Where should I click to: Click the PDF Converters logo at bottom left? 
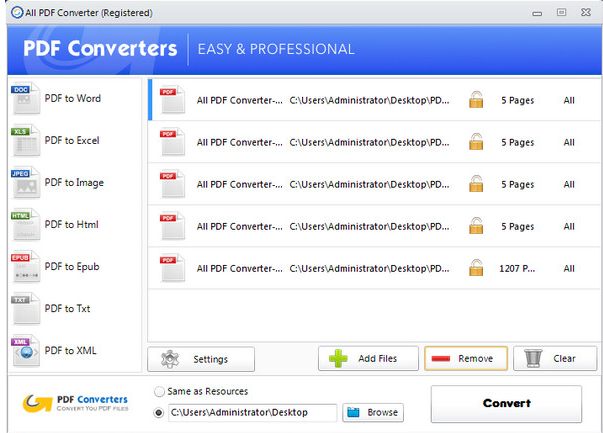point(75,403)
